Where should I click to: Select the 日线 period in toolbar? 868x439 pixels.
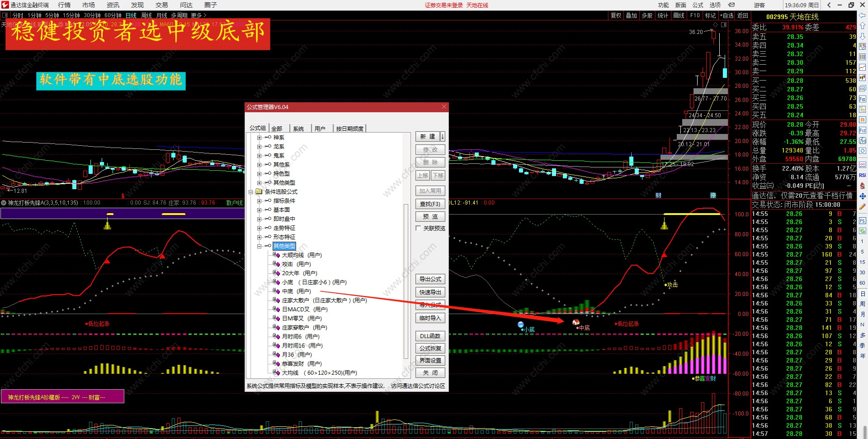131,15
